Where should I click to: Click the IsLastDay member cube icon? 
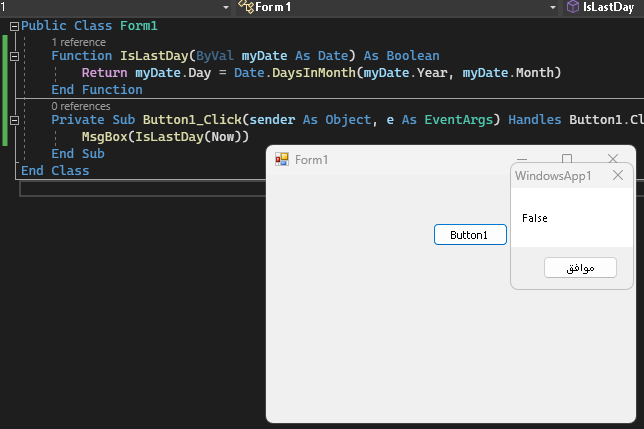[573, 7]
